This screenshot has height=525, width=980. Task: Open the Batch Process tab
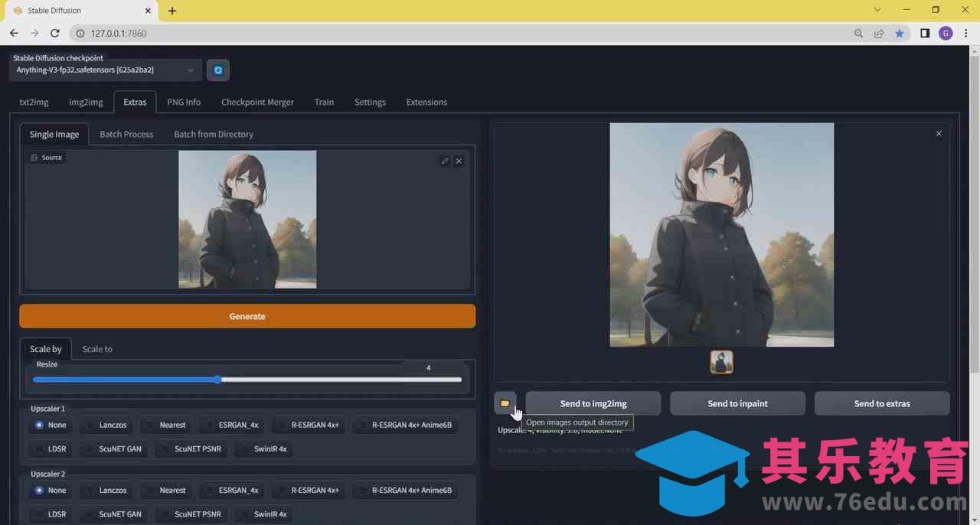tap(126, 134)
